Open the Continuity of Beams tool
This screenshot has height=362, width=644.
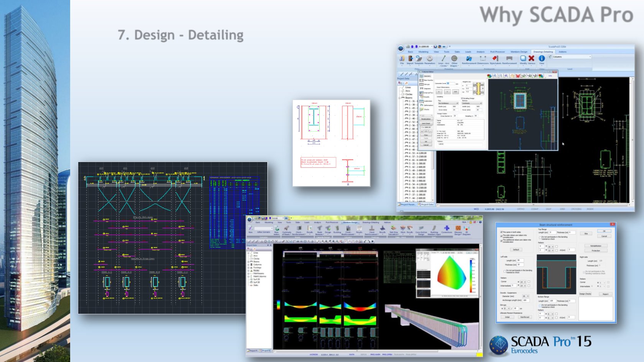pyautogui.click(x=287, y=231)
